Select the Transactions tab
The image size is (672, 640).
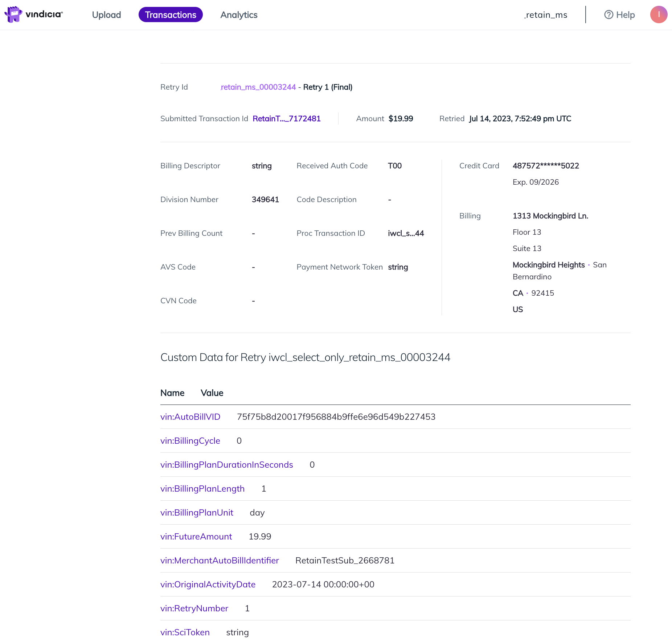(x=171, y=15)
